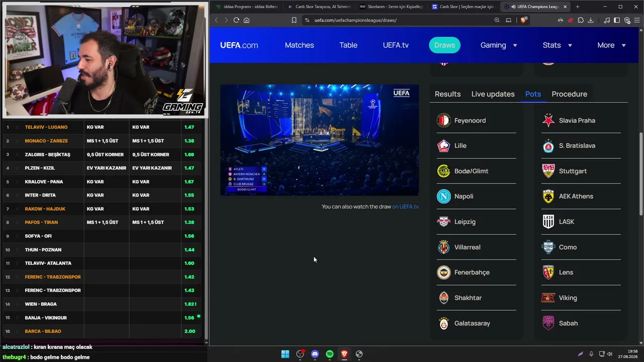The width and height of the screenshot is (644, 362).
Task: Follow the 'on UEFA.tv' link
Action: [406, 207]
